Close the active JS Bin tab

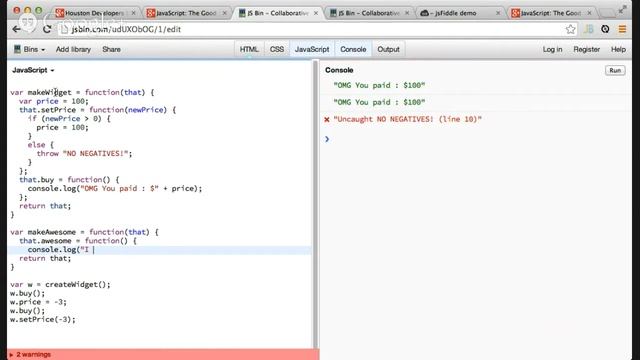click(316, 13)
